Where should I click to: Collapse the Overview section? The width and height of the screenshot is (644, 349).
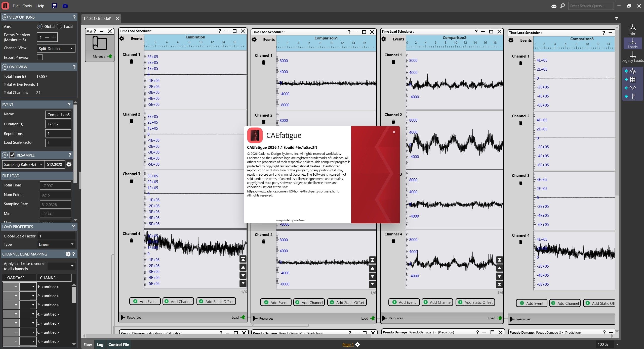(5, 67)
